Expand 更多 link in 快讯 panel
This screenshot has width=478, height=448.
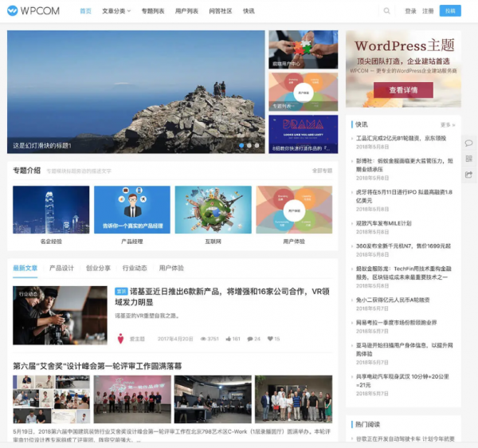[449, 124]
